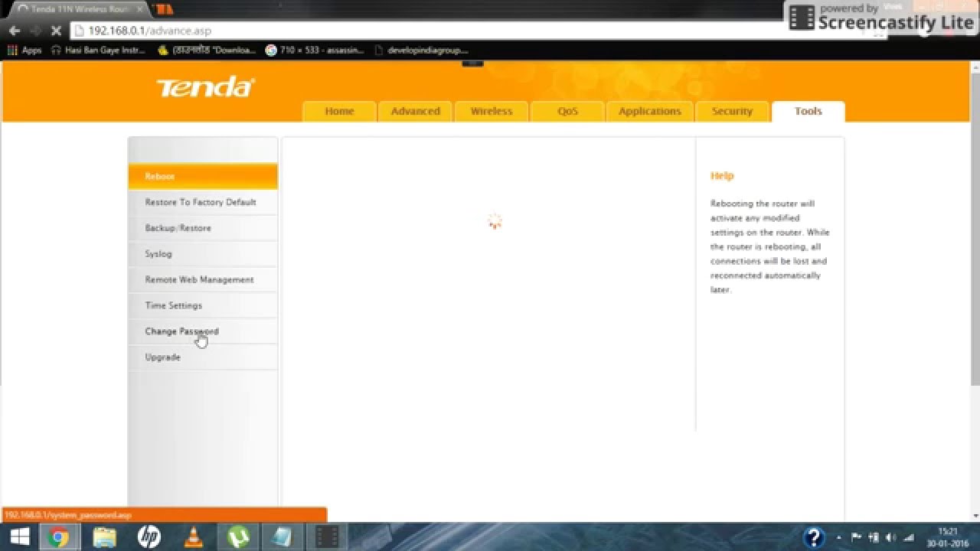Open the developindiagroup bookmark
This screenshot has width=980, height=551.
point(422,51)
